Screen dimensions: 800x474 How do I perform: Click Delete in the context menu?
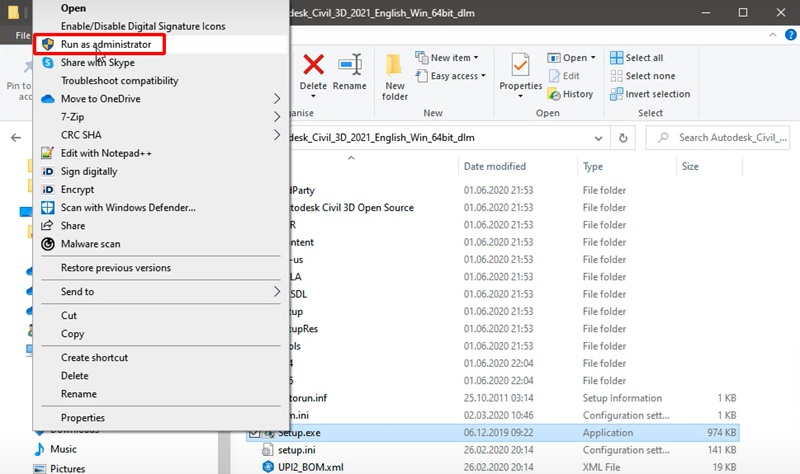pos(160,376)
